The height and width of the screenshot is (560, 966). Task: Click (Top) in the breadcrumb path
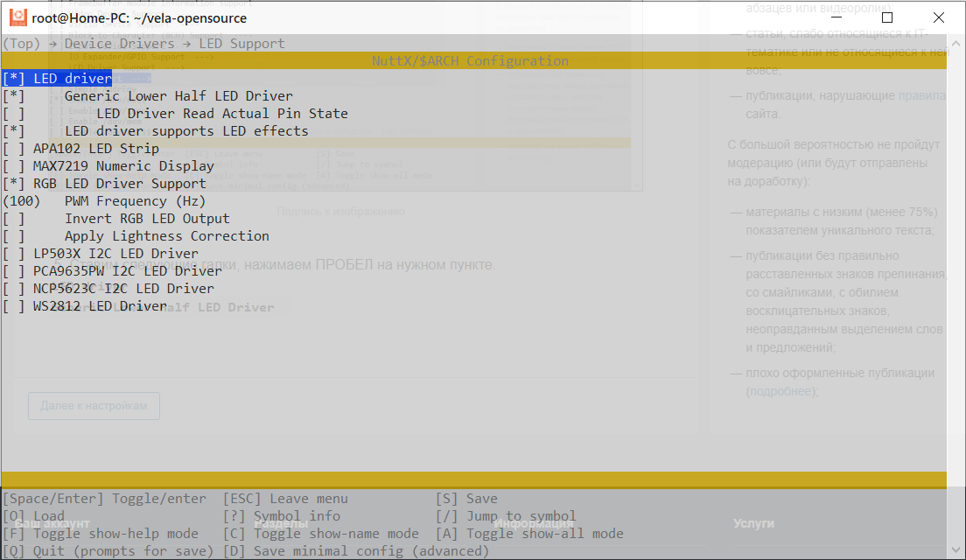pos(21,44)
